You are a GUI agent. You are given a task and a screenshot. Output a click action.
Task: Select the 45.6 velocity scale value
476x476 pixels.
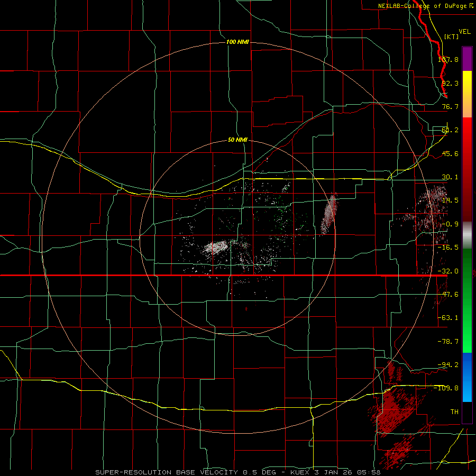coord(450,153)
